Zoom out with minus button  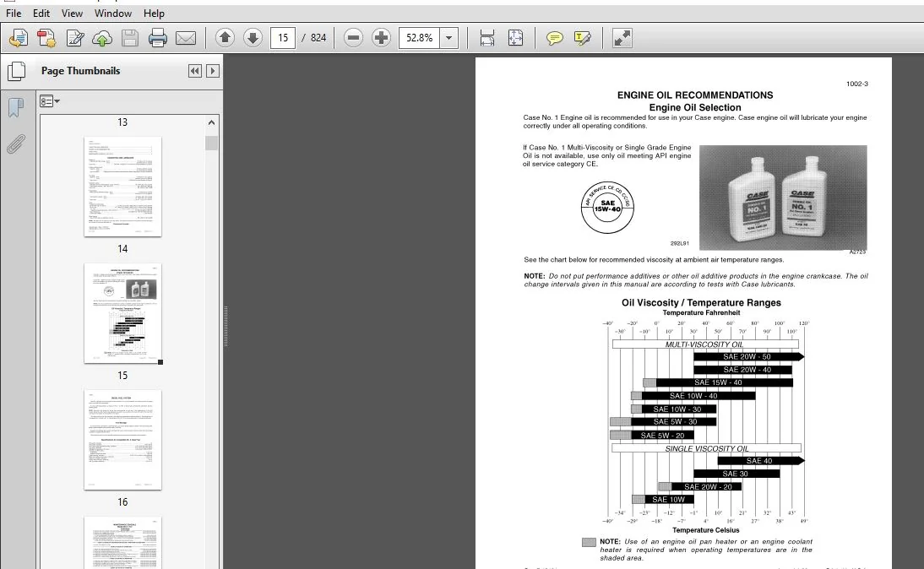(353, 38)
